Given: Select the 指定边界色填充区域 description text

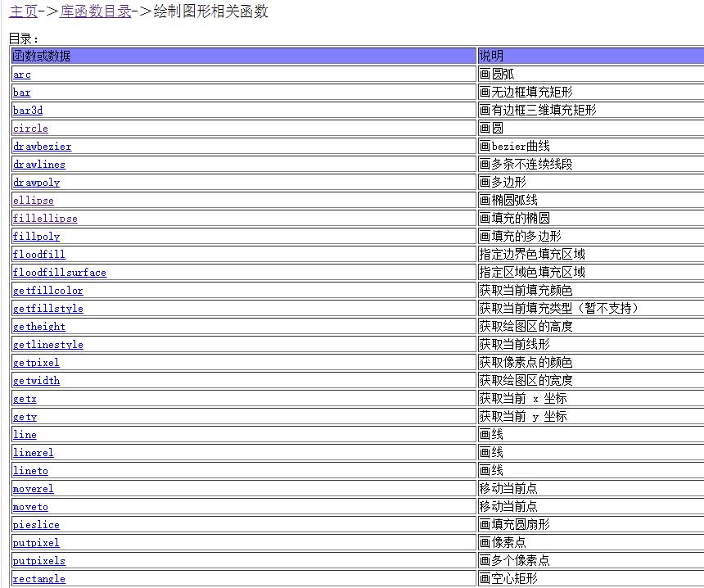Looking at the screenshot, I should [x=532, y=254].
